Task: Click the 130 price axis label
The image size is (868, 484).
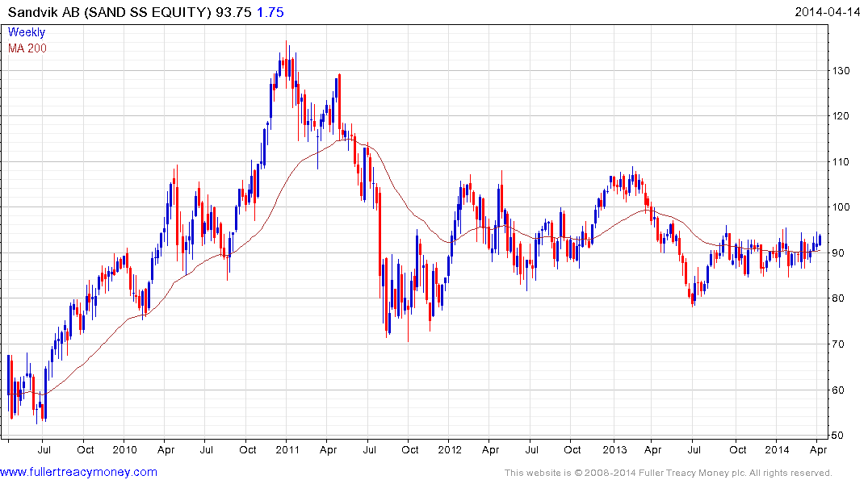Action: point(841,70)
